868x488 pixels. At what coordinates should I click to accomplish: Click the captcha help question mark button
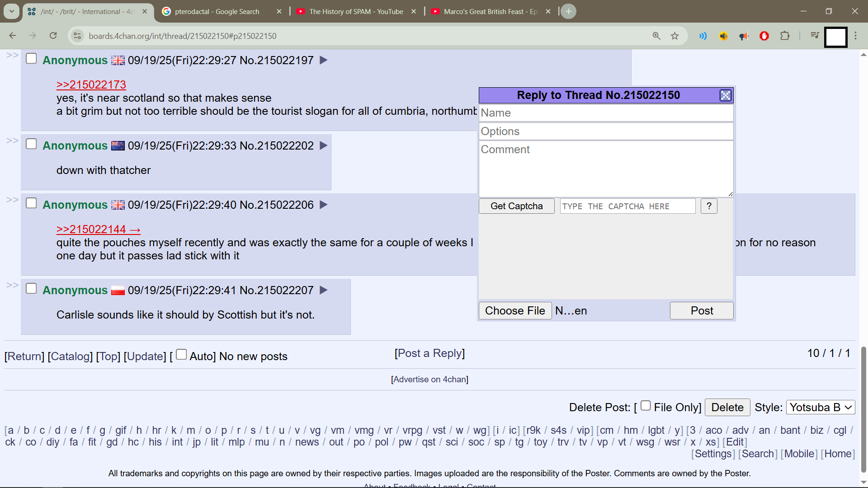709,206
